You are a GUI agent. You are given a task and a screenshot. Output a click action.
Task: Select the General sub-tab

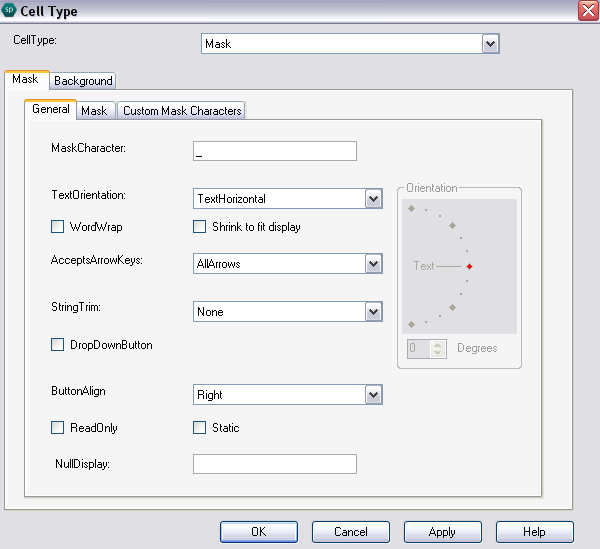51,109
